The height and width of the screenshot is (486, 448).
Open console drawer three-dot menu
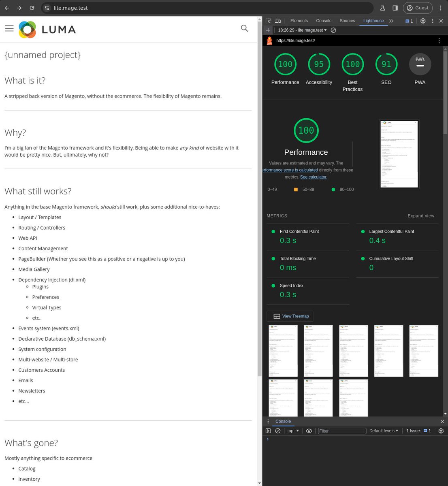point(268,422)
